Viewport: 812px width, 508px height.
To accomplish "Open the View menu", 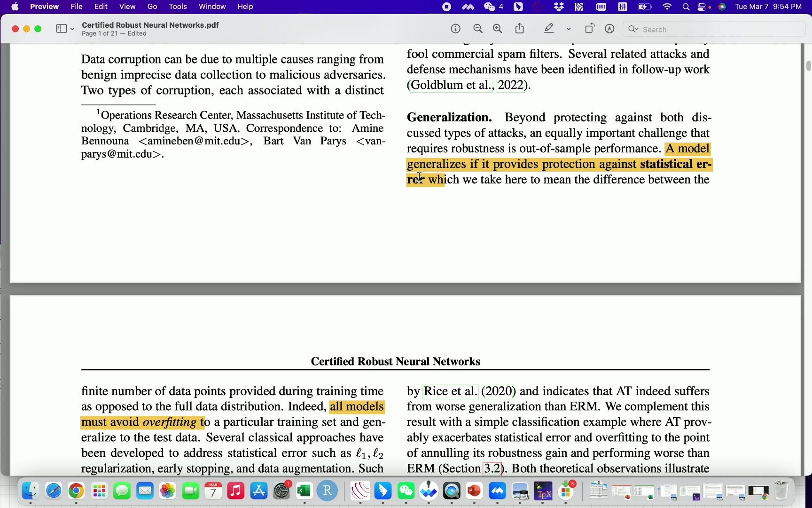I will [x=127, y=7].
